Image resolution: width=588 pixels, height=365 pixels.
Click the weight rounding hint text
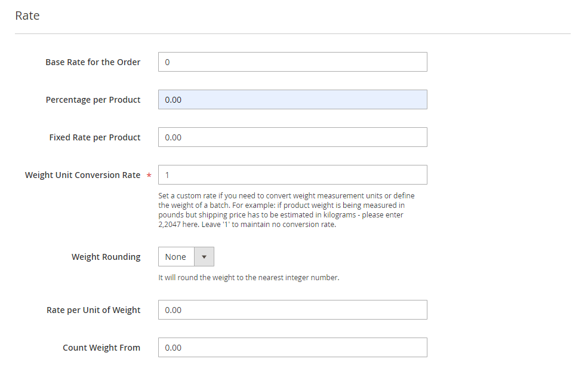click(x=248, y=278)
